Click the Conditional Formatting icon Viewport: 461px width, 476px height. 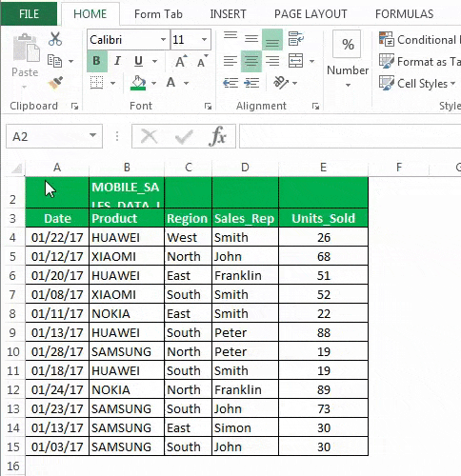click(387, 39)
